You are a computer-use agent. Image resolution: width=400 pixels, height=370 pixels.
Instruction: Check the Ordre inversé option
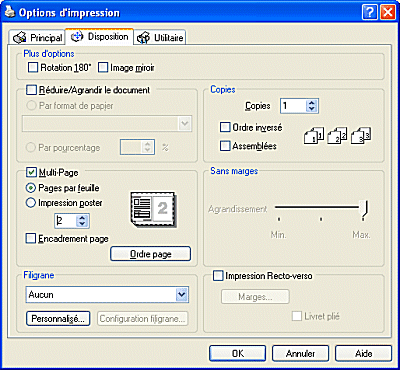coord(225,127)
